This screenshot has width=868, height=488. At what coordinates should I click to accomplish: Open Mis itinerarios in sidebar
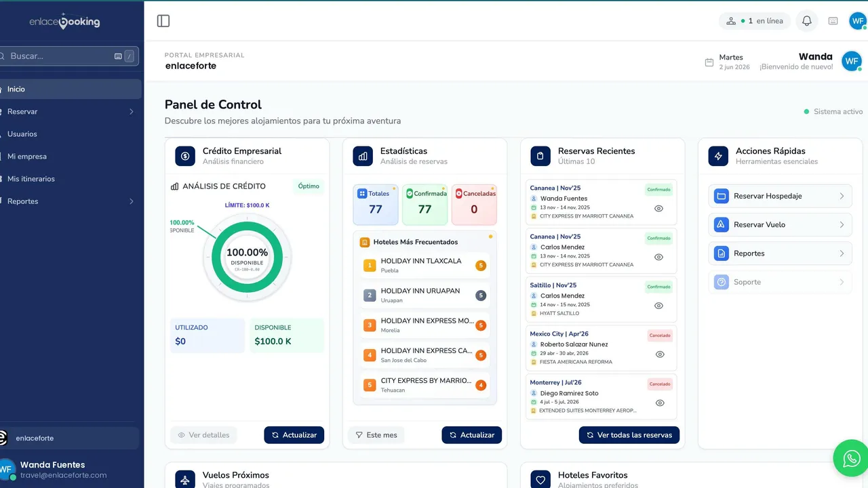71,179
